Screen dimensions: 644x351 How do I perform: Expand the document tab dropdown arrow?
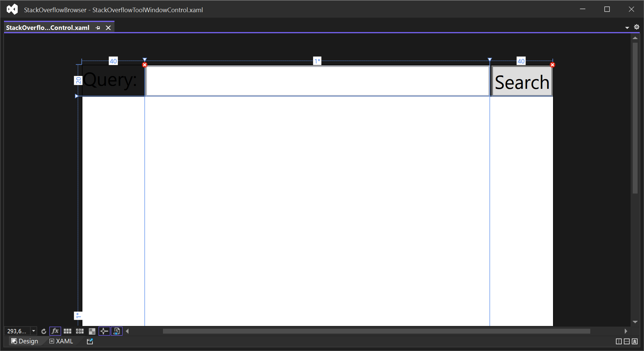coord(627,27)
